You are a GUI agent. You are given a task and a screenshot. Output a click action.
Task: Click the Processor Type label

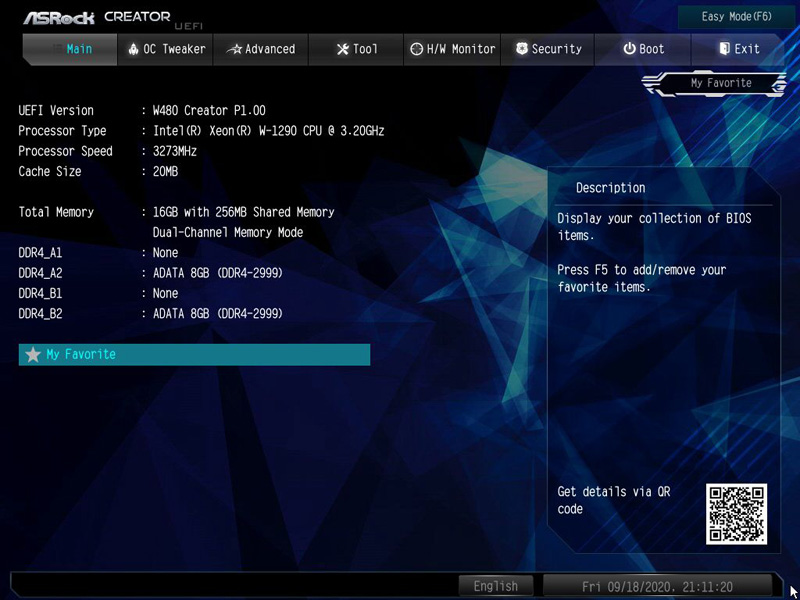(62, 131)
